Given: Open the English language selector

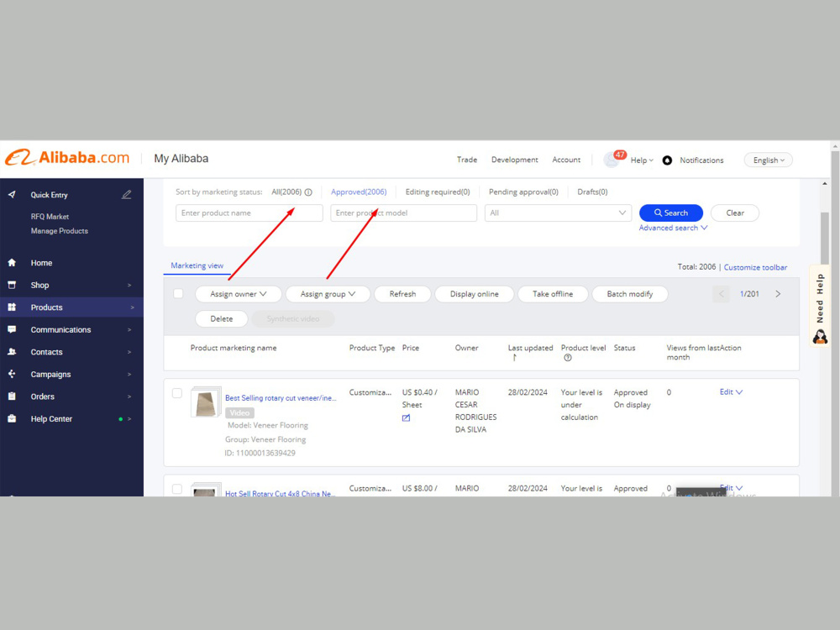Looking at the screenshot, I should click(769, 160).
